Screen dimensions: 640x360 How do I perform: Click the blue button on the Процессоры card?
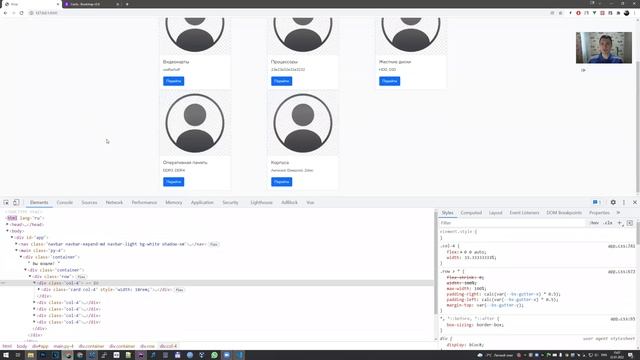(282, 81)
